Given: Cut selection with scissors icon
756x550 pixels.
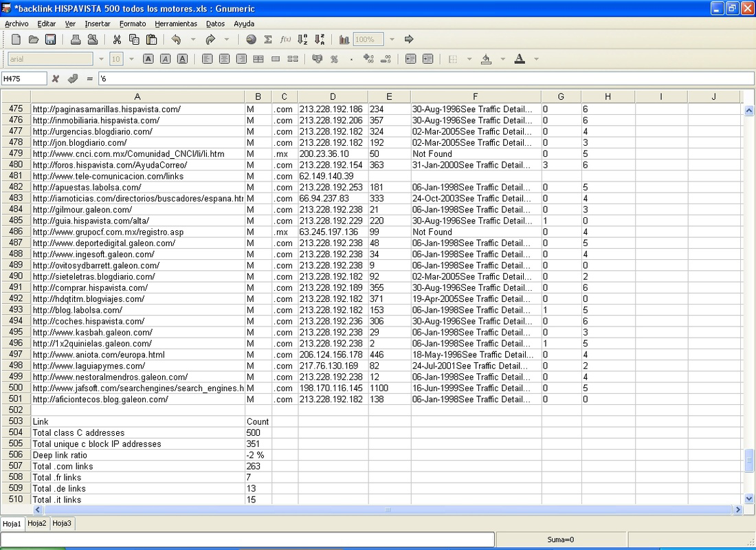Looking at the screenshot, I should [x=117, y=40].
